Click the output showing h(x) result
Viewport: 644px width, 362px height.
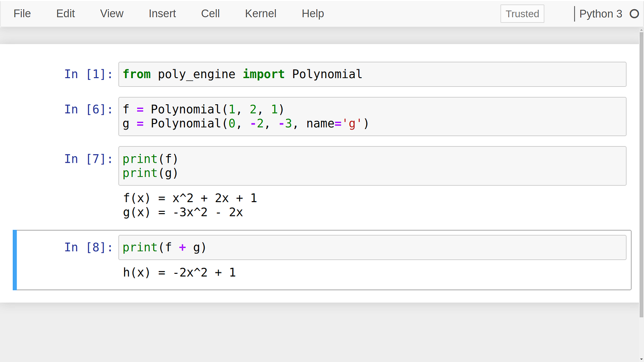click(179, 272)
